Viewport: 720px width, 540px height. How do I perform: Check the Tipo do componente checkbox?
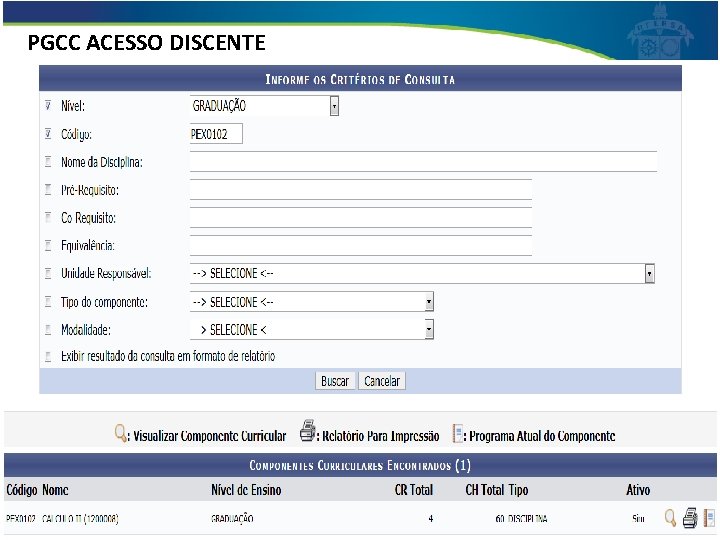point(48,302)
